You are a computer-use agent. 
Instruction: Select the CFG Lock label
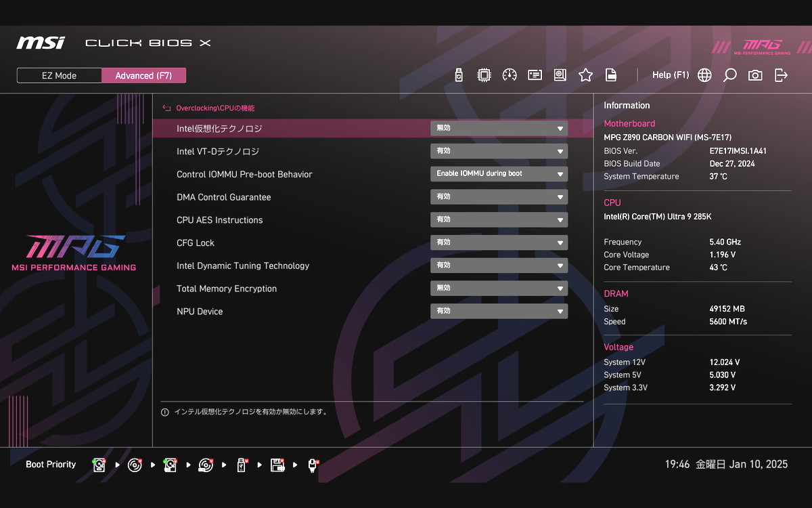[196, 242]
